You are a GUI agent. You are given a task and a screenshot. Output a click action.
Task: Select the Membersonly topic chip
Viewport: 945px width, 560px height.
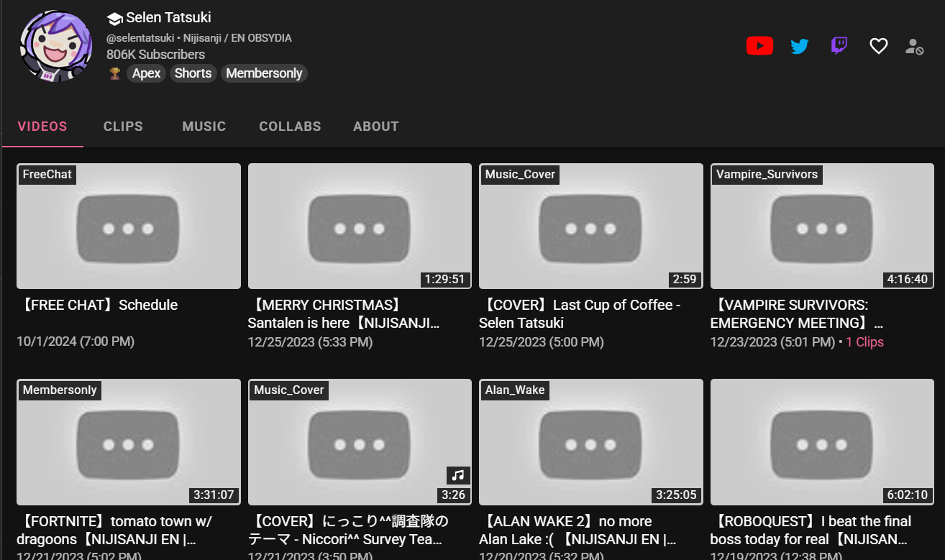(x=264, y=73)
